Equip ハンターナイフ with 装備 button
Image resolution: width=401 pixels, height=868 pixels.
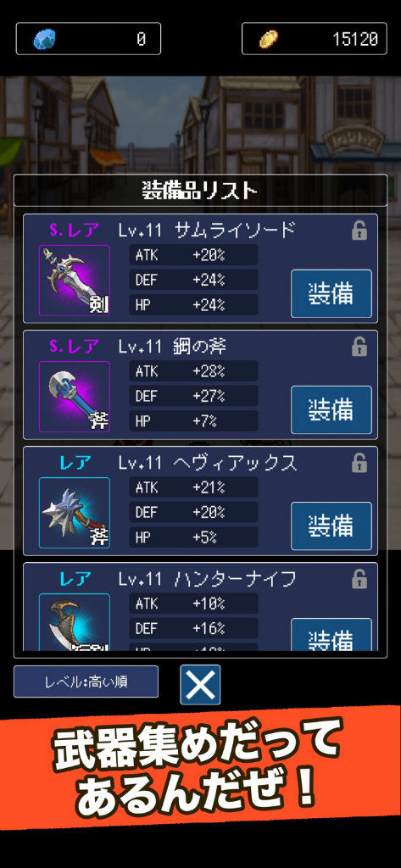point(331,634)
